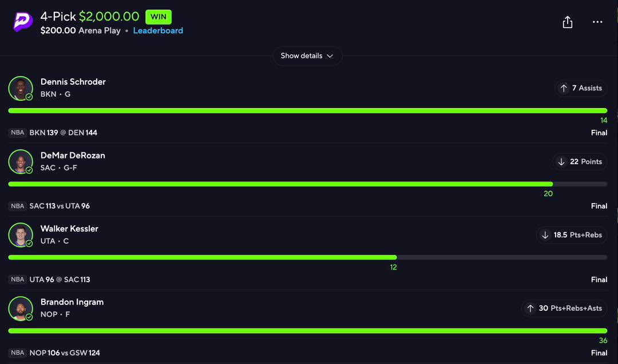Click DeMar DeRozan's player avatar
The width and height of the screenshot is (618, 364).
21,161
